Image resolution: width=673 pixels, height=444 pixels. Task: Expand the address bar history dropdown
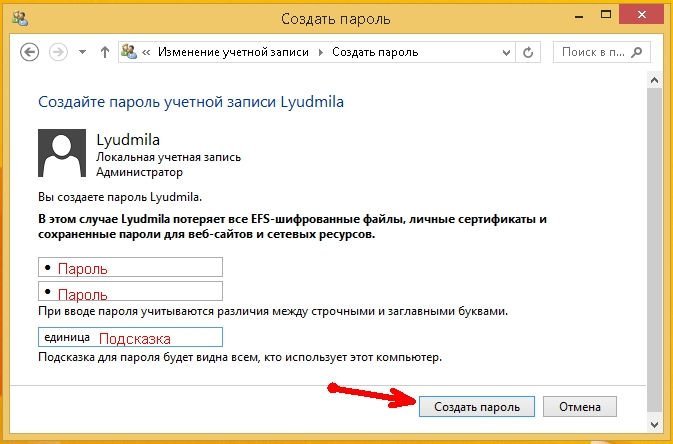click(506, 53)
